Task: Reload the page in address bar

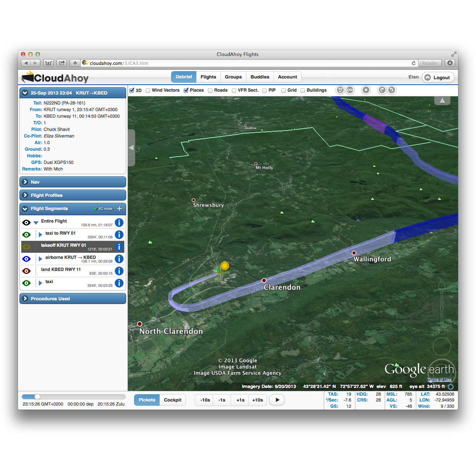Action: tap(414, 63)
